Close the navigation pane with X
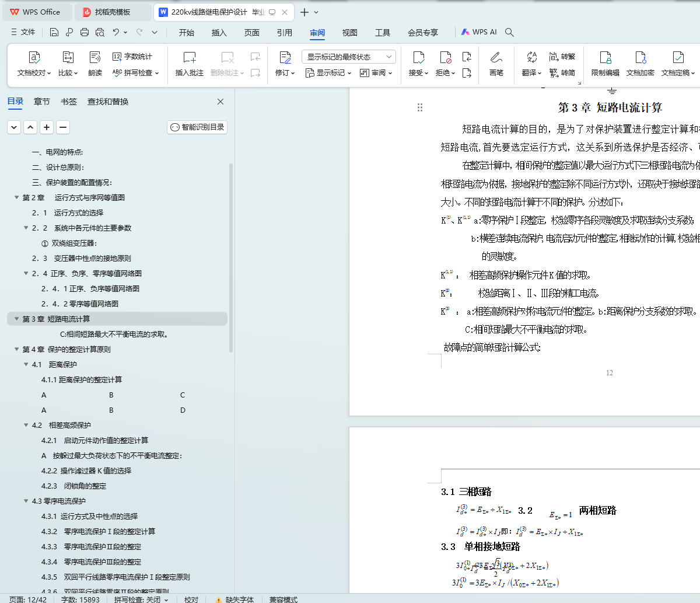Screen dimensions: 700x603 click(220, 102)
